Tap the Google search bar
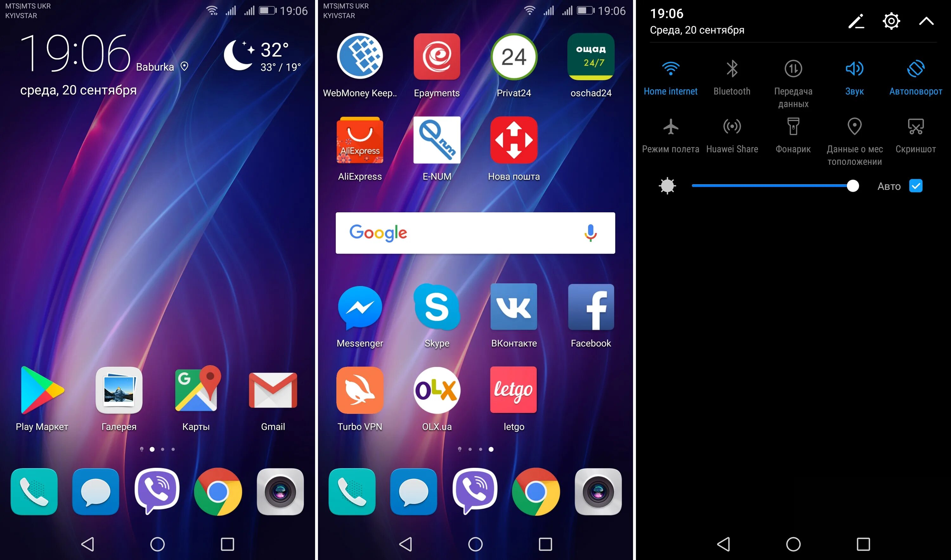This screenshot has height=560, width=951. (475, 233)
